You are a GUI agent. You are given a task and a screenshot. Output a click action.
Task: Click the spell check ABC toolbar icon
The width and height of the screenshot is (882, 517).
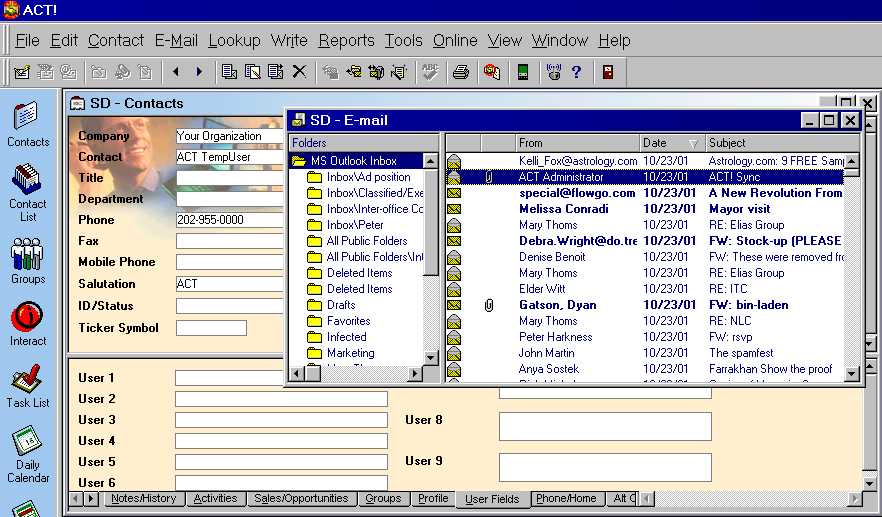tap(430, 72)
